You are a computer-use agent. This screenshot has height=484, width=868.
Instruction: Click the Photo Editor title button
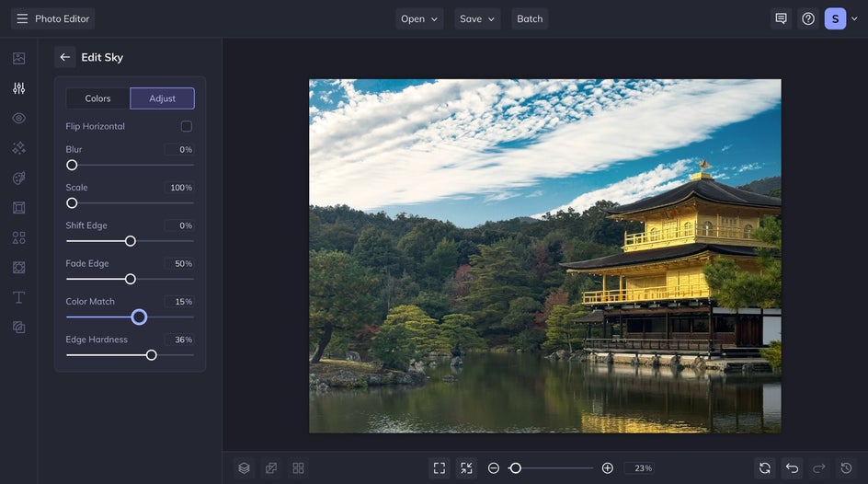[62, 18]
